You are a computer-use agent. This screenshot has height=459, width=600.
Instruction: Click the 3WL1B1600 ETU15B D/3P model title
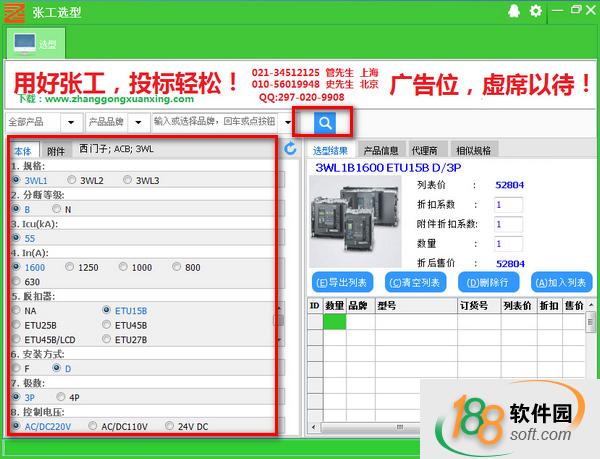pyautogui.click(x=388, y=168)
